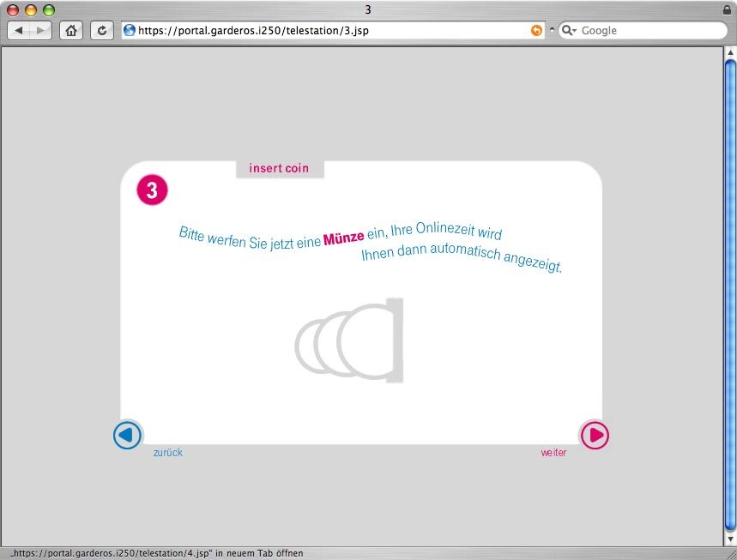The width and height of the screenshot is (737, 560).
Task: Click the highlighted word Münze
Action: click(x=343, y=238)
